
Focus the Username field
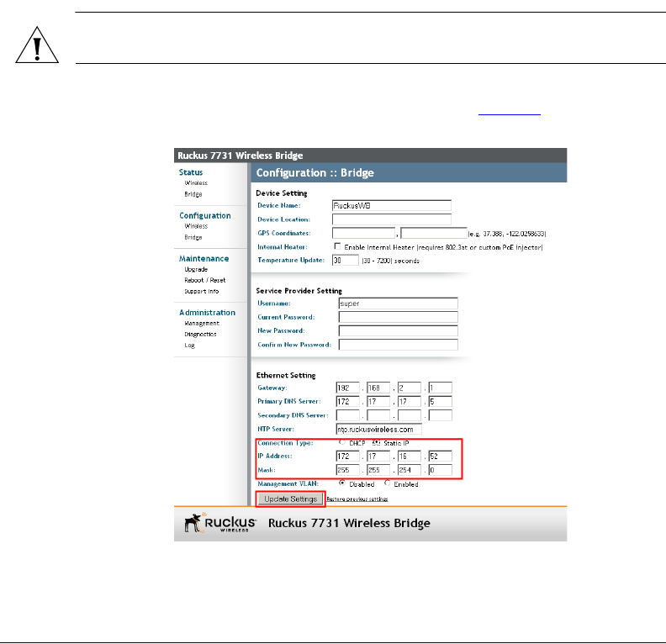click(398, 304)
